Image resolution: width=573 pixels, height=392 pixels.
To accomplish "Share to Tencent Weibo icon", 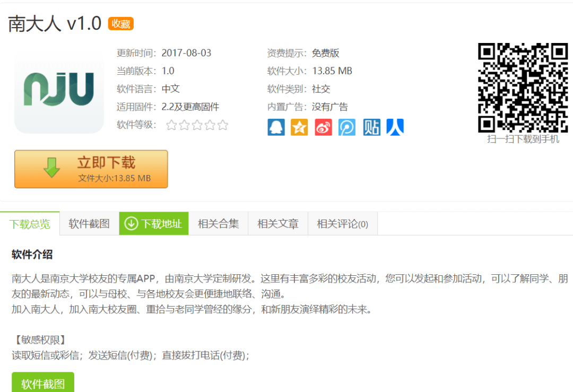I will [x=347, y=127].
